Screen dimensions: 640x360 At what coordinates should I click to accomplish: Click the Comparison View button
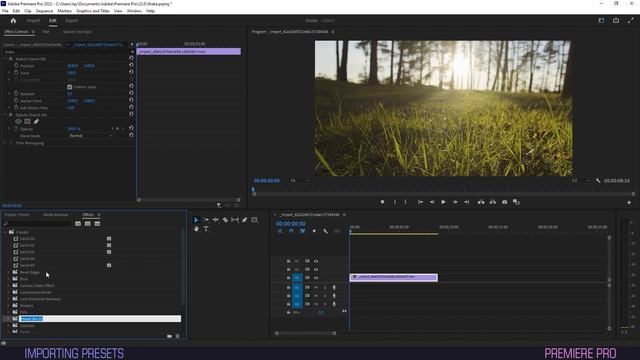(x=516, y=202)
